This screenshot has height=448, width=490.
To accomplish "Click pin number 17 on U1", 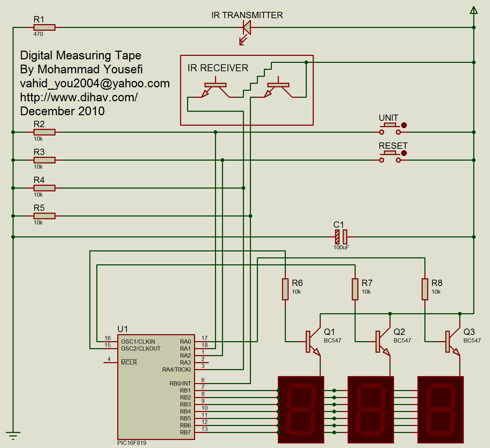I will 205,338.
